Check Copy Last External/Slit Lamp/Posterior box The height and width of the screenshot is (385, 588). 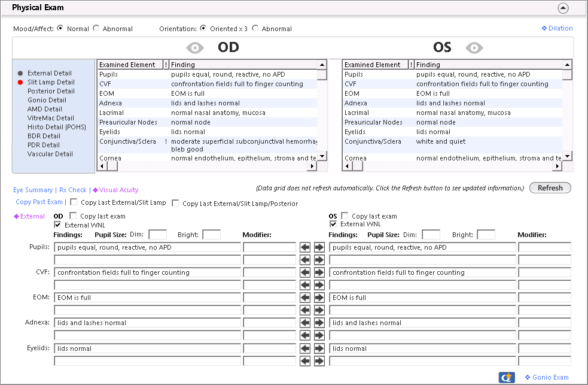(x=175, y=203)
